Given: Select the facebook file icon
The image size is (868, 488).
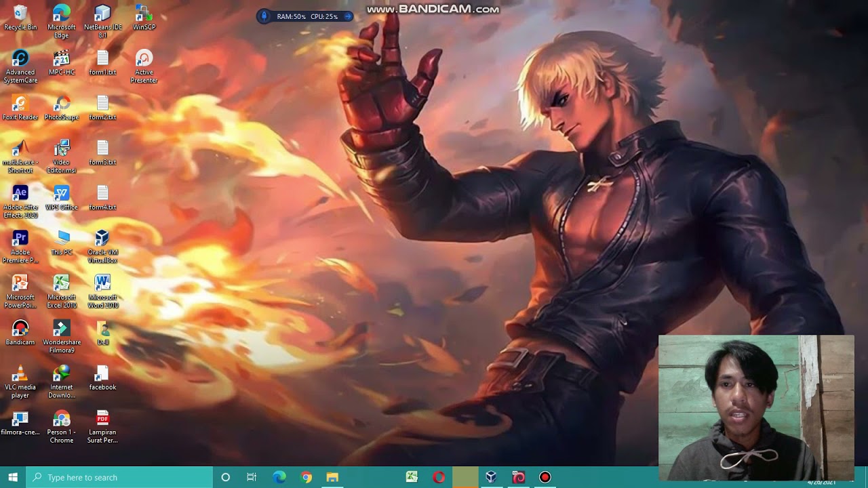Looking at the screenshot, I should pyautogui.click(x=102, y=378).
